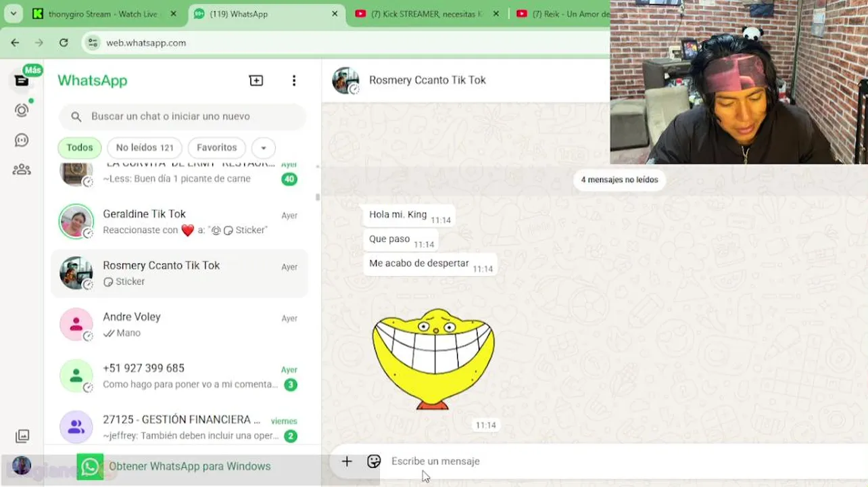Open the Rosmery Ccanto Tik Tok chat row
868x487 pixels.
point(179,273)
